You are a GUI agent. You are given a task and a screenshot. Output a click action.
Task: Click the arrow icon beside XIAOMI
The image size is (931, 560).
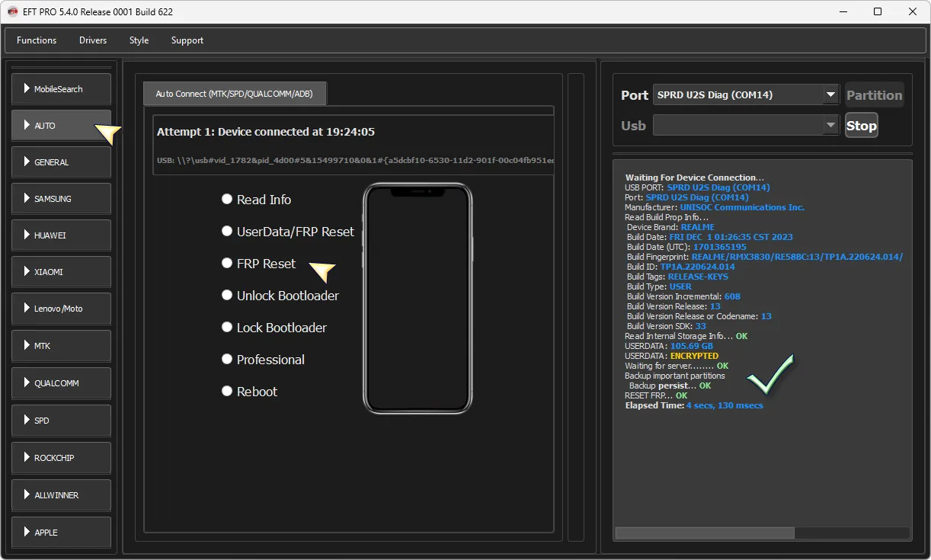pos(27,272)
